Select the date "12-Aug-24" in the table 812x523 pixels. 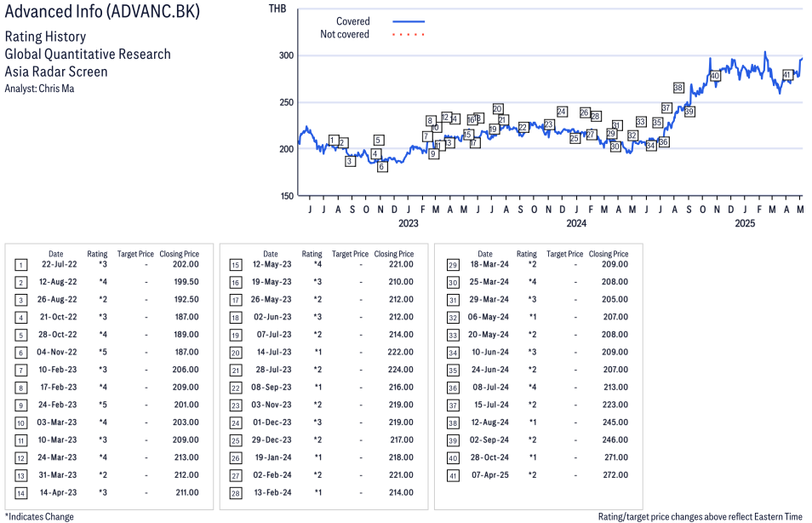coord(490,422)
